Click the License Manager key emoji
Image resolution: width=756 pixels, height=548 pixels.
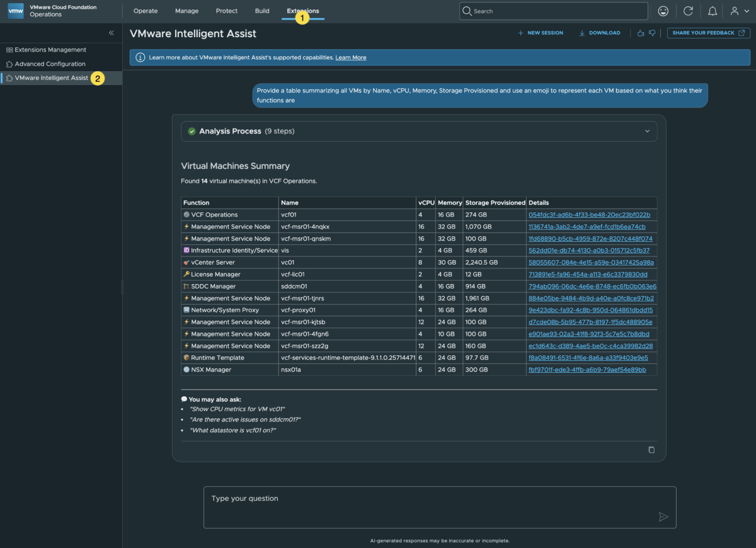tap(186, 274)
